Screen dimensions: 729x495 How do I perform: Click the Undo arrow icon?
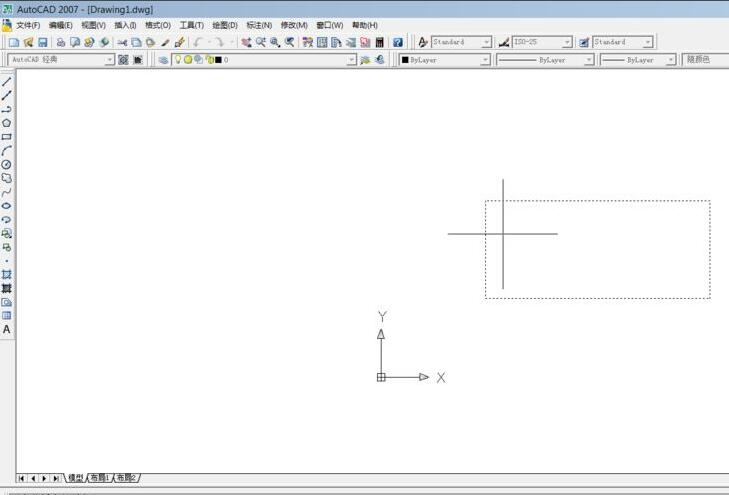point(198,42)
